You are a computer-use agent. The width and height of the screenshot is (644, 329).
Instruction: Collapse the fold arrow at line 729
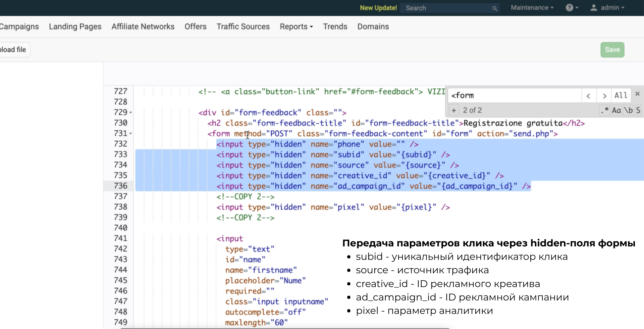tap(130, 113)
